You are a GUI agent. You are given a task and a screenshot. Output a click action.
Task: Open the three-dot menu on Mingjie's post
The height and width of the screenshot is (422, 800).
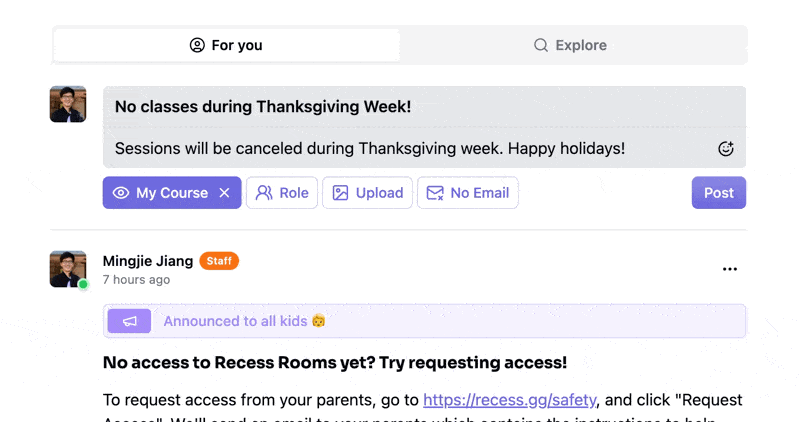(729, 269)
